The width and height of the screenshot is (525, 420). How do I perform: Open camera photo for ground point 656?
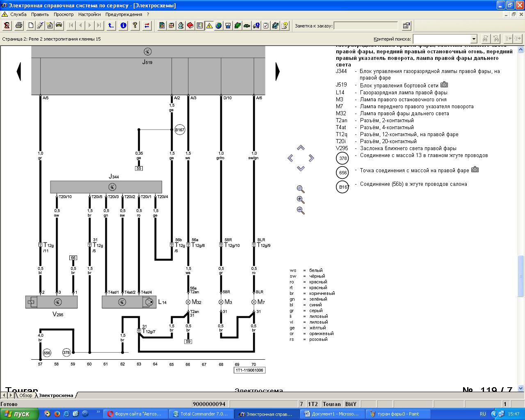coord(475,169)
